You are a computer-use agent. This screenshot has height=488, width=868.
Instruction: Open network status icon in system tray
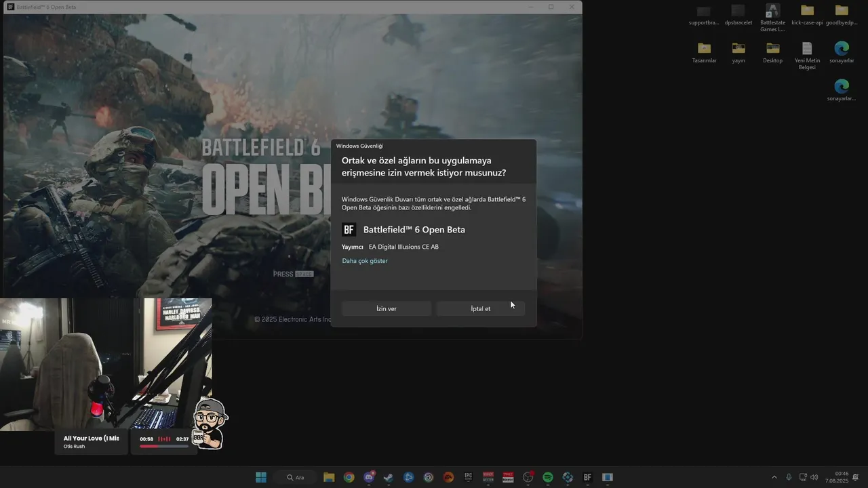[x=803, y=477]
